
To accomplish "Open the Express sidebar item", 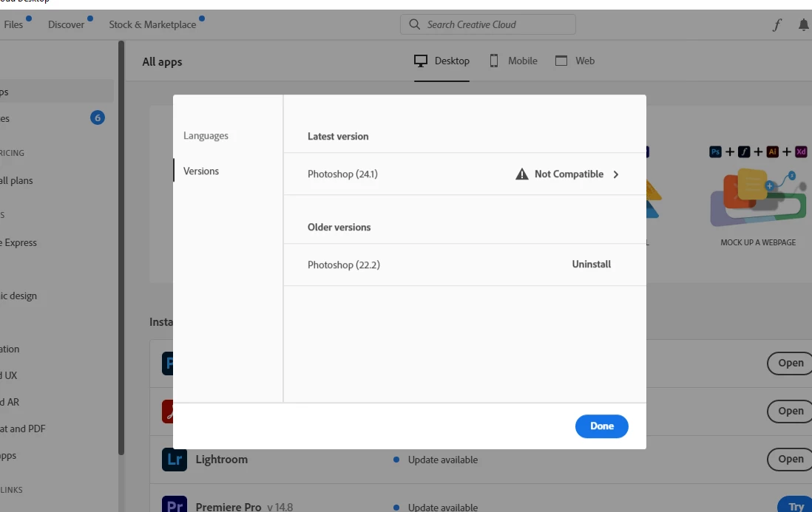I will (x=18, y=242).
